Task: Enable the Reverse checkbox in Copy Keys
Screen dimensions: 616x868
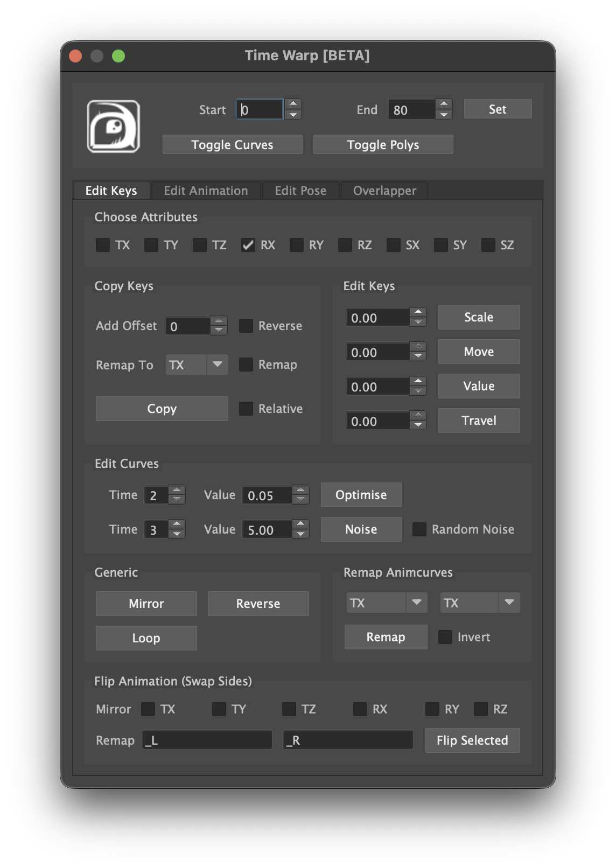Action: point(246,326)
